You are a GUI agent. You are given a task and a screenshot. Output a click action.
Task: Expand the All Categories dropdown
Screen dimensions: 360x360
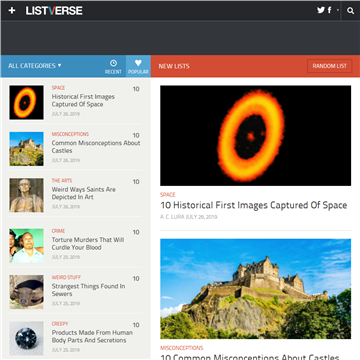pos(35,66)
